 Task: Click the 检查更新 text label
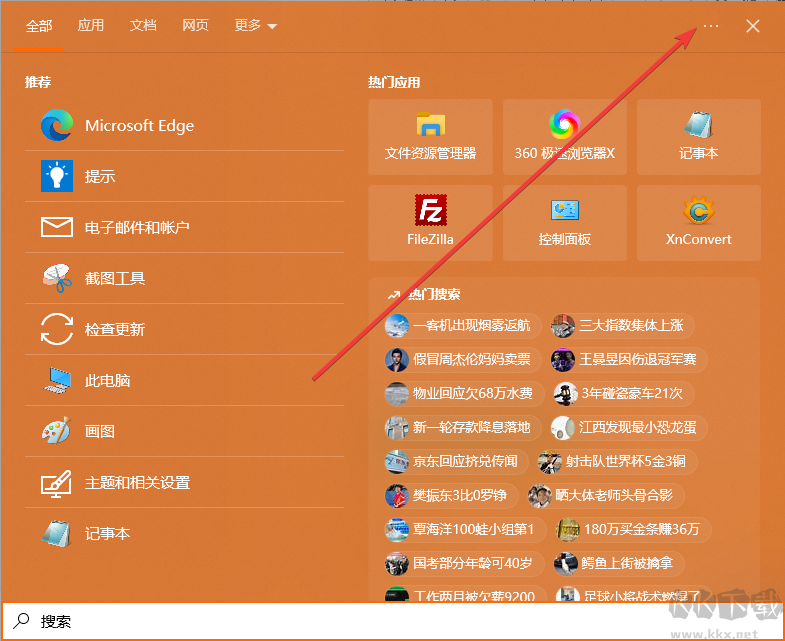click(x=115, y=330)
